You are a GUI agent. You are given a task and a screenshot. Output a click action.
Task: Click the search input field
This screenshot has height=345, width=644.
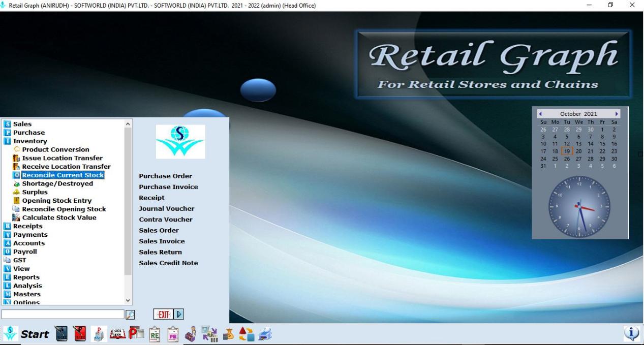click(x=63, y=315)
